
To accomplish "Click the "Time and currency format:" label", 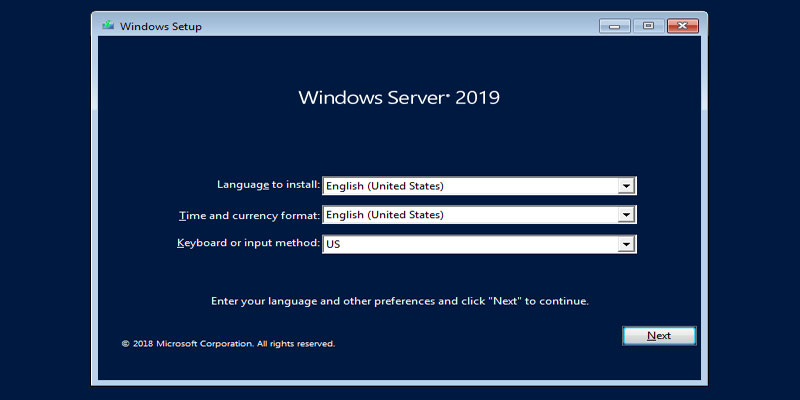I will coord(249,215).
